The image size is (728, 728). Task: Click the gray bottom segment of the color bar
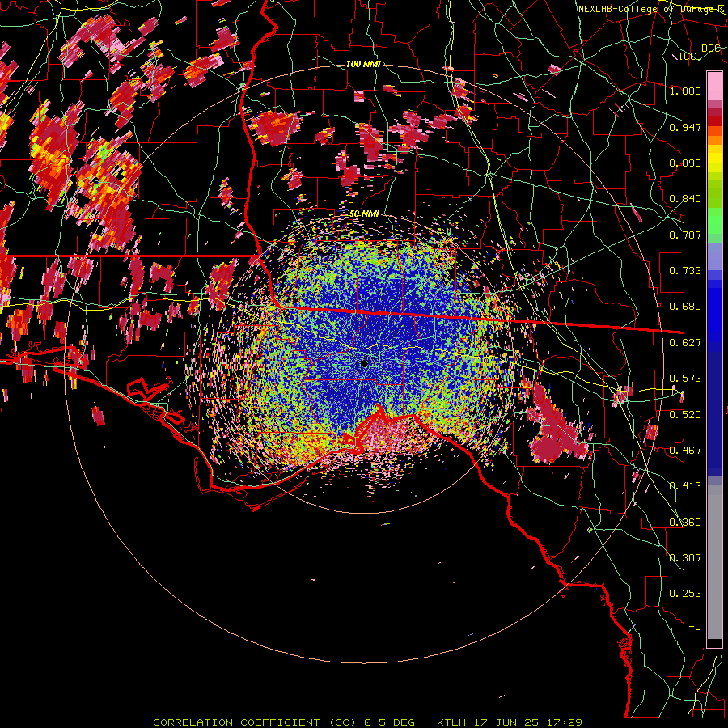point(714,562)
